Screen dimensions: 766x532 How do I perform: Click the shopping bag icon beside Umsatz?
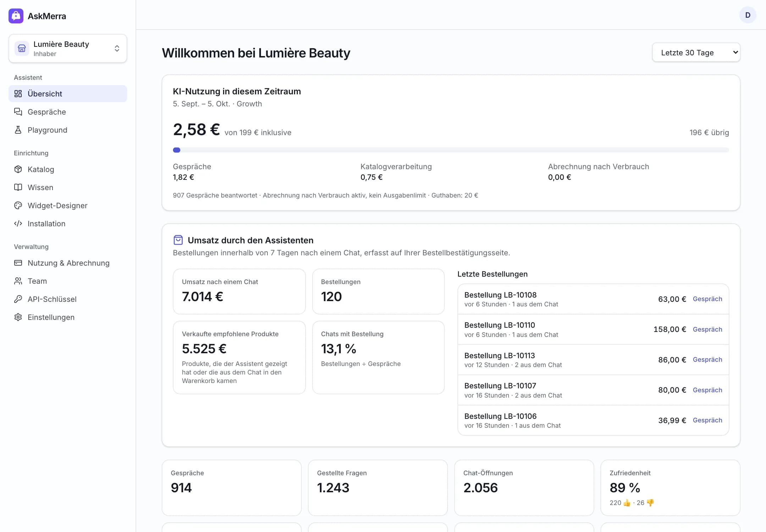point(178,240)
